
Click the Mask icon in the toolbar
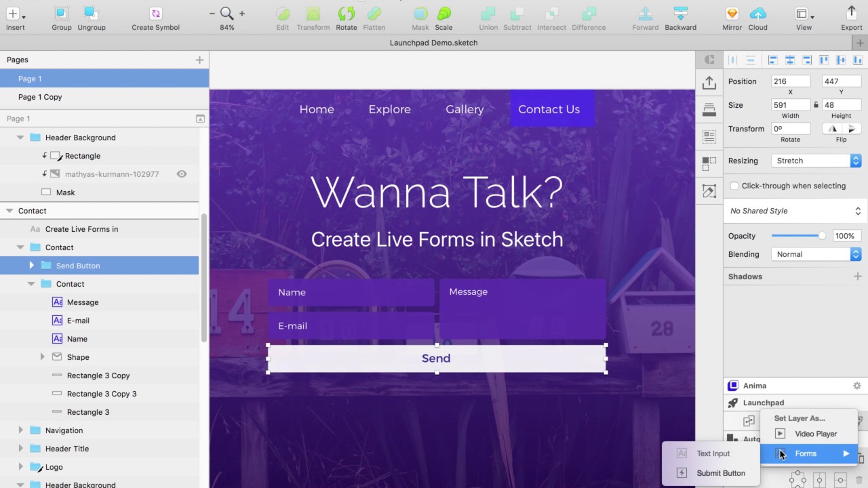pyautogui.click(x=420, y=15)
